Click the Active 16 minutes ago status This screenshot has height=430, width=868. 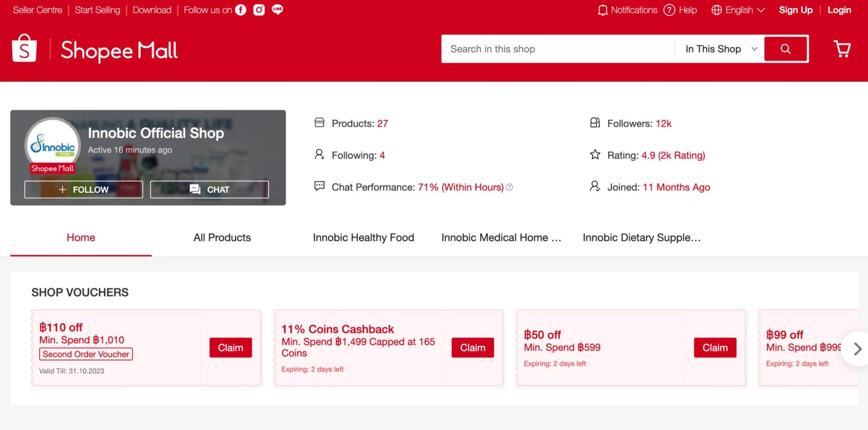pyautogui.click(x=130, y=150)
